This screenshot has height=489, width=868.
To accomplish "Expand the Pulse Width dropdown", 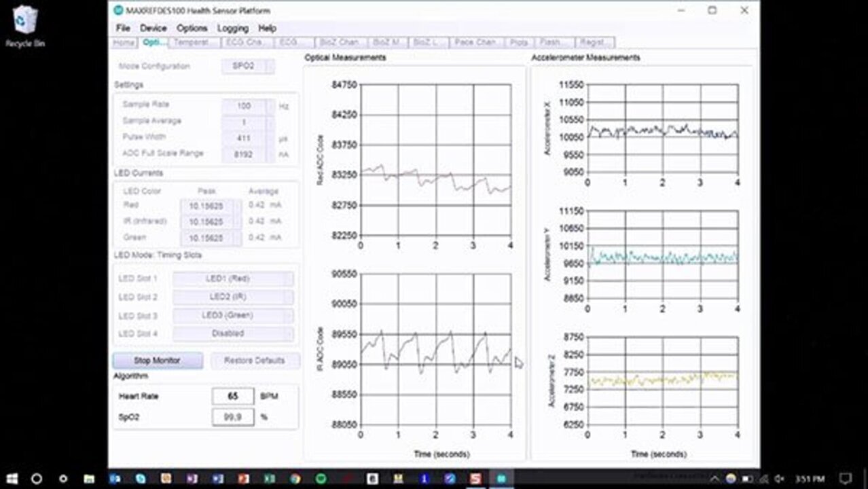I will [x=249, y=139].
